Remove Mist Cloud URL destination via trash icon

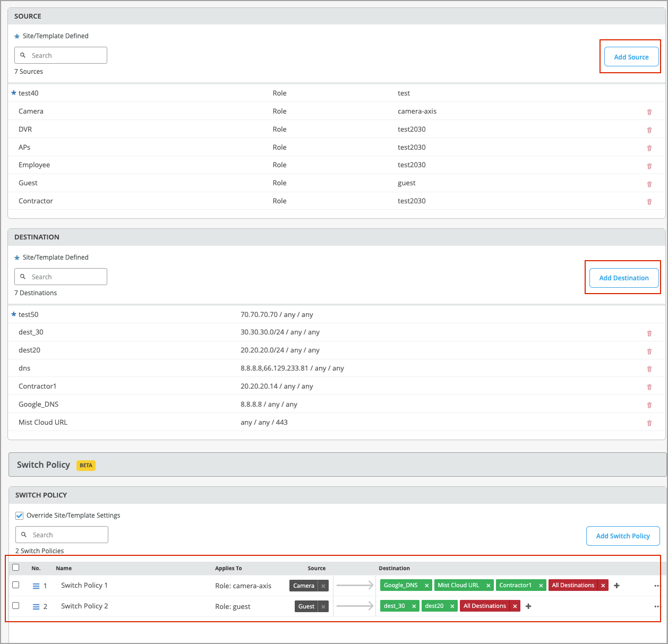pos(649,423)
